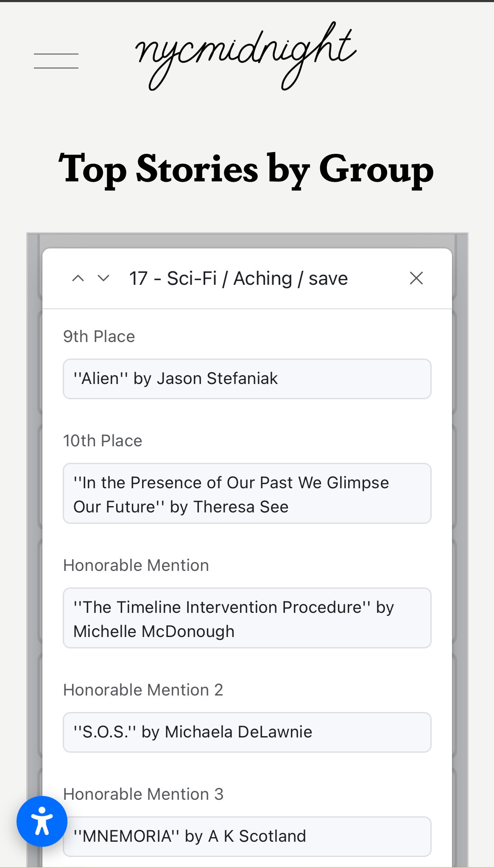Image resolution: width=494 pixels, height=868 pixels.
Task: Click the Honorable Mention 3 label
Action: point(143,794)
